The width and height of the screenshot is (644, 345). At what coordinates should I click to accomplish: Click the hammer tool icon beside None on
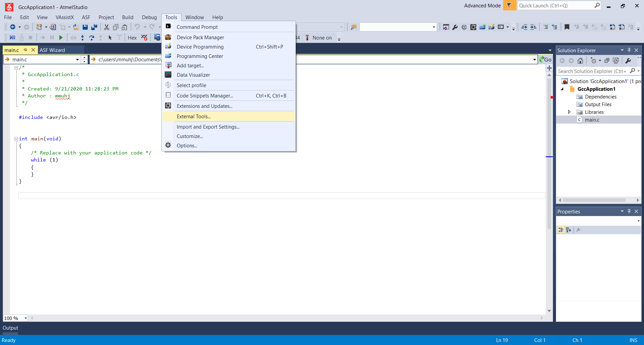click(307, 38)
